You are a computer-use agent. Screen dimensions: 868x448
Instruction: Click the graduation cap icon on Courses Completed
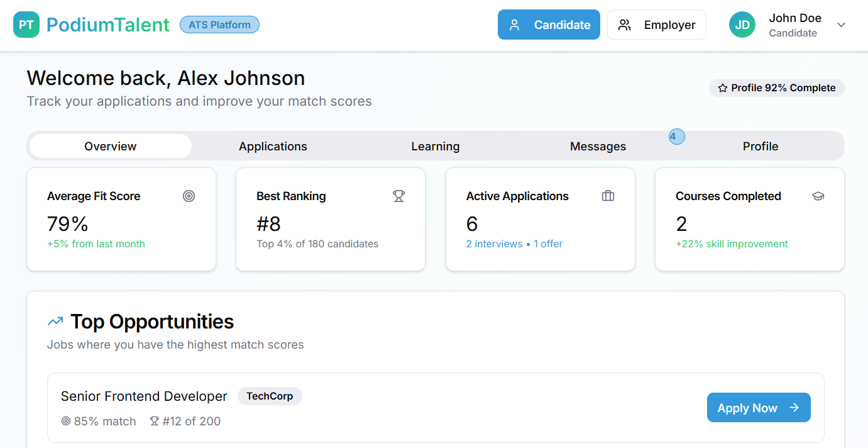(x=818, y=196)
